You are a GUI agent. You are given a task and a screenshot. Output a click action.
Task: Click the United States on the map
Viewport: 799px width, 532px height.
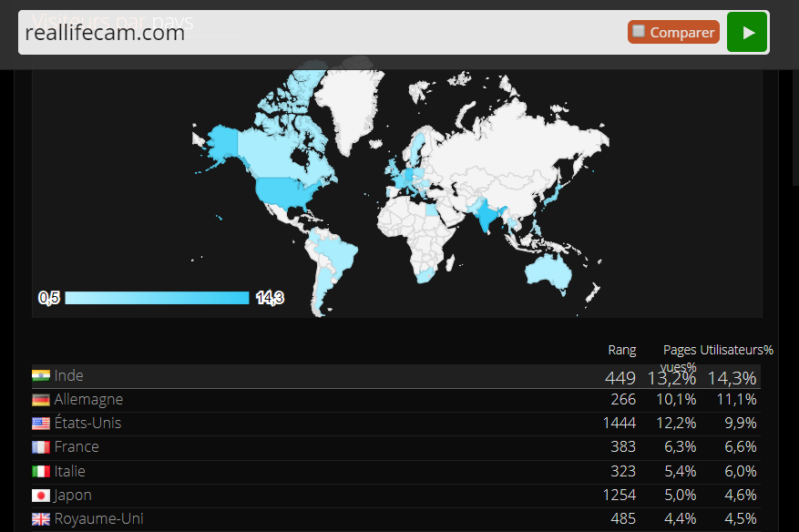coord(288,192)
